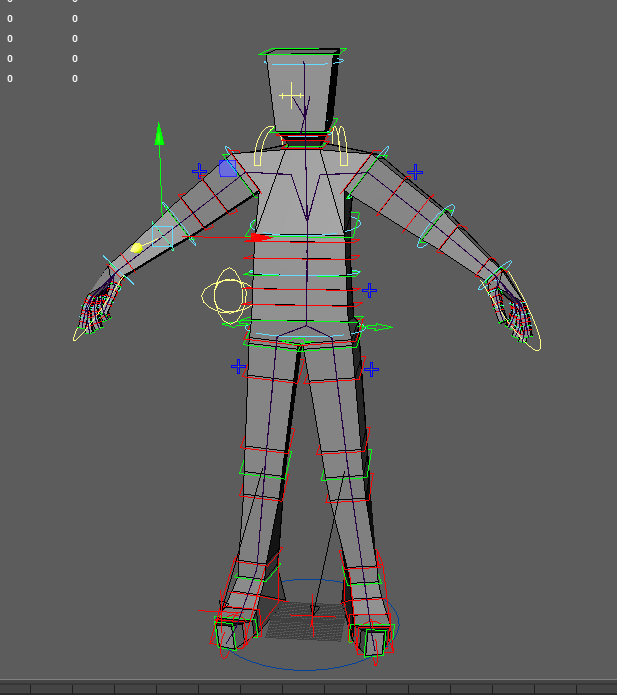Click the yellow dot axis handle on the arm

point(137,248)
